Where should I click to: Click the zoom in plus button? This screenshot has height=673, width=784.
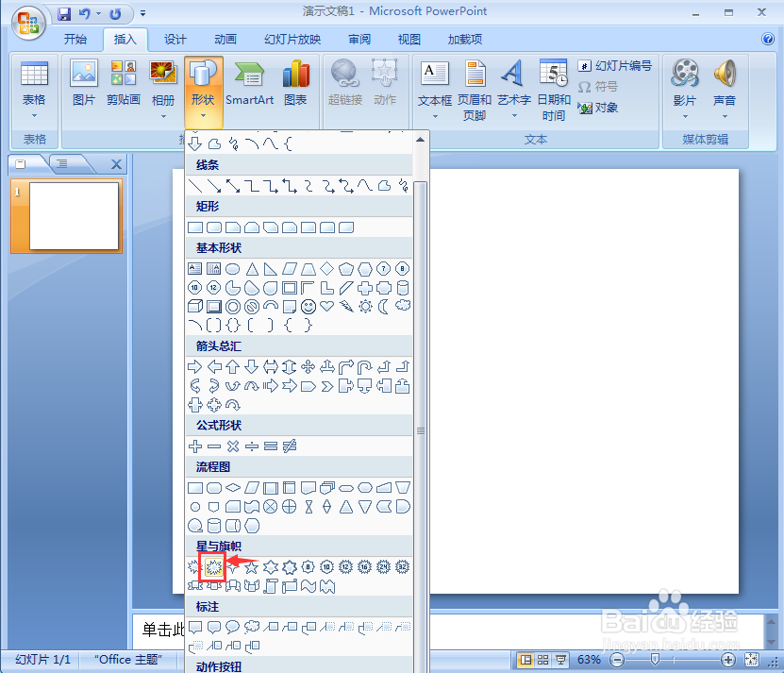728,660
